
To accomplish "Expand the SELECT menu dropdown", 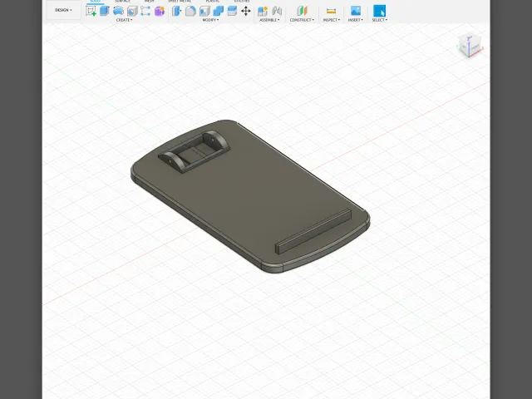I will point(379,20).
